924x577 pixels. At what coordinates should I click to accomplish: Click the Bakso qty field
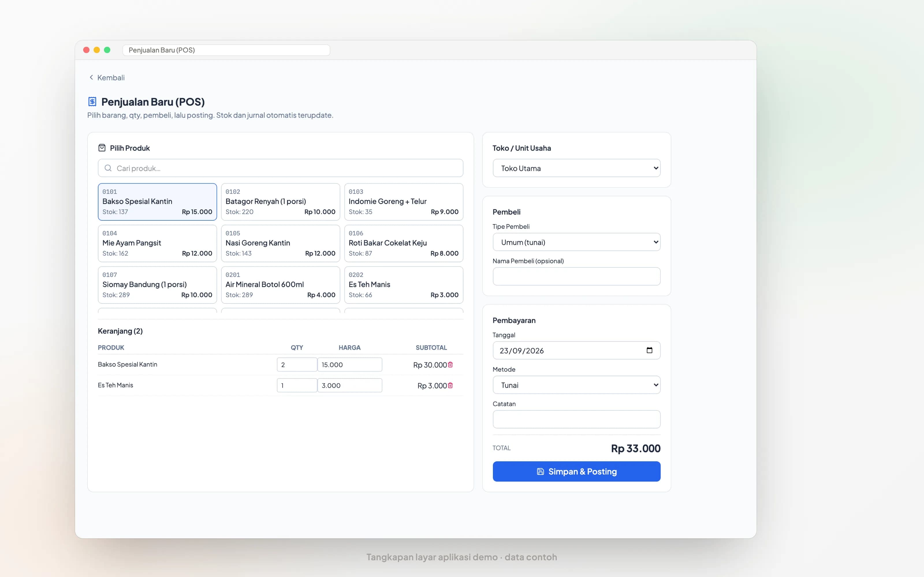coord(297,364)
